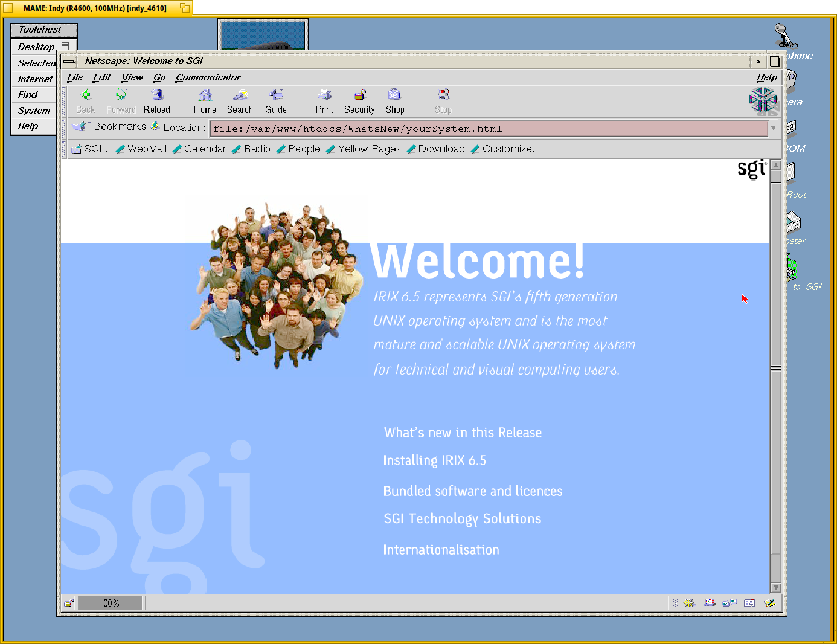Image resolution: width=837 pixels, height=644 pixels.
Task: Click the component bar drag handle
Action: click(676, 602)
